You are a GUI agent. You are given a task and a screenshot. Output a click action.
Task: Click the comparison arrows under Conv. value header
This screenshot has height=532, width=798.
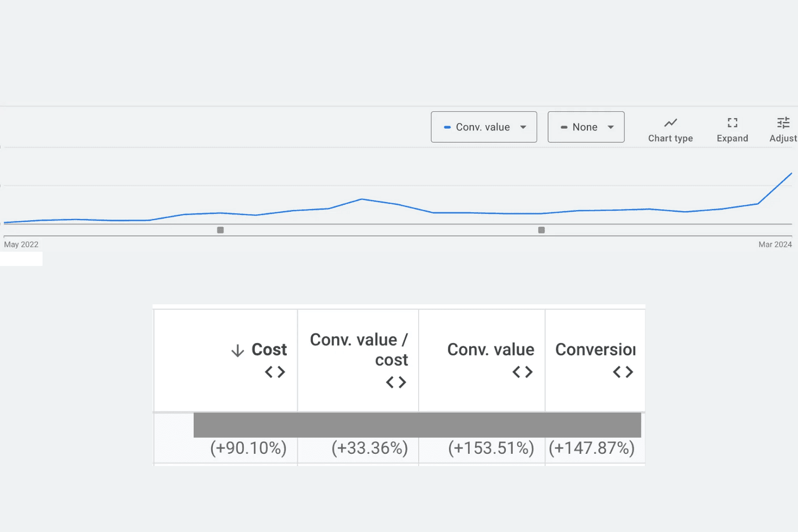tap(522, 372)
